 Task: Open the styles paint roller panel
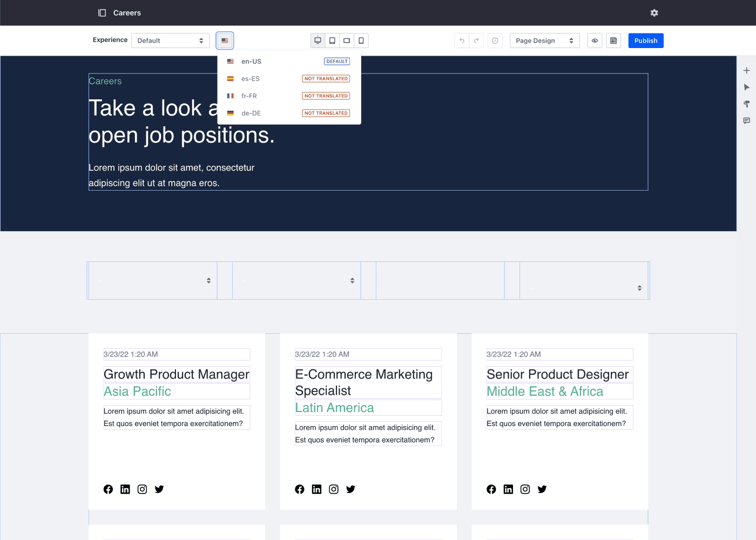coord(747,104)
